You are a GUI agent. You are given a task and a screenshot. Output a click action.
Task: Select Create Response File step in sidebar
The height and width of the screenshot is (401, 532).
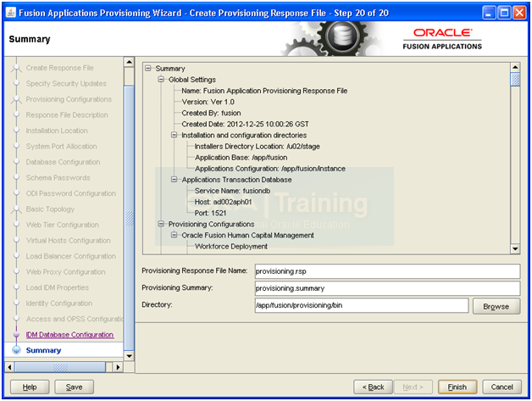tap(59, 68)
